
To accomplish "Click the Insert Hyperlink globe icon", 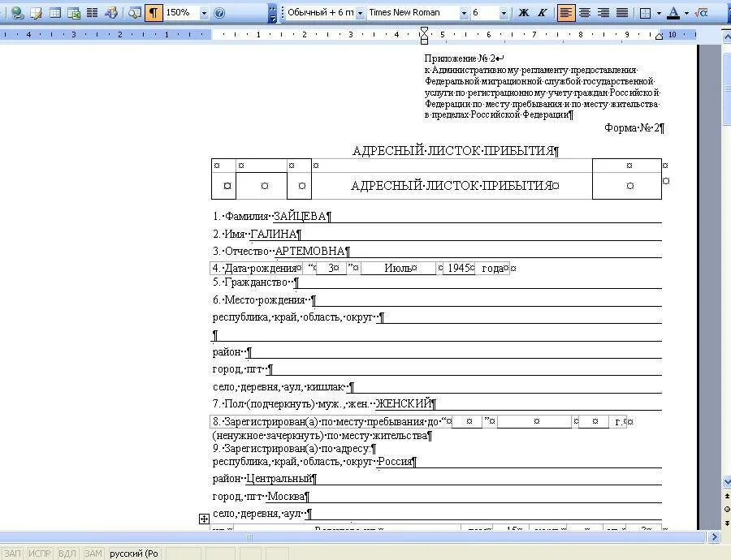I will click(17, 12).
